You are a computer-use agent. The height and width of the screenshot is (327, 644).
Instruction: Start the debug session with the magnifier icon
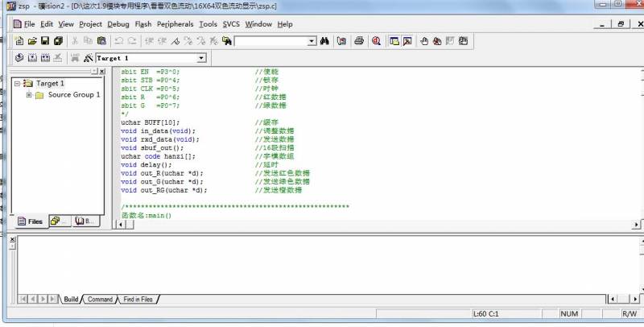pyautogui.click(x=376, y=40)
